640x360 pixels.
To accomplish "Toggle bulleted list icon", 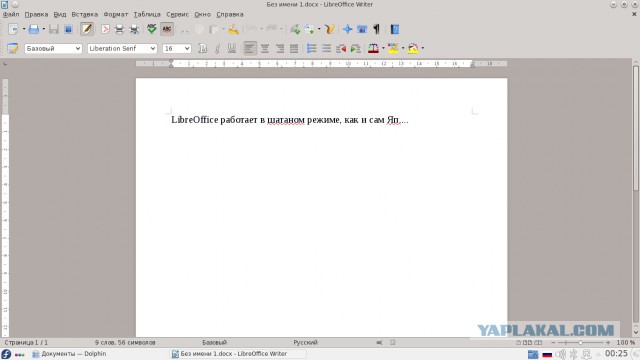I will 326,48.
